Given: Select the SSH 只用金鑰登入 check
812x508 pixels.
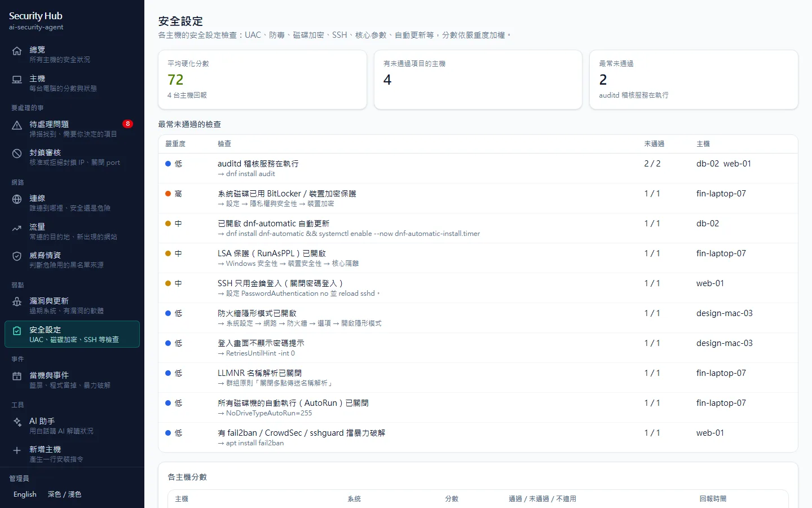Looking at the screenshot, I should click(x=478, y=288).
